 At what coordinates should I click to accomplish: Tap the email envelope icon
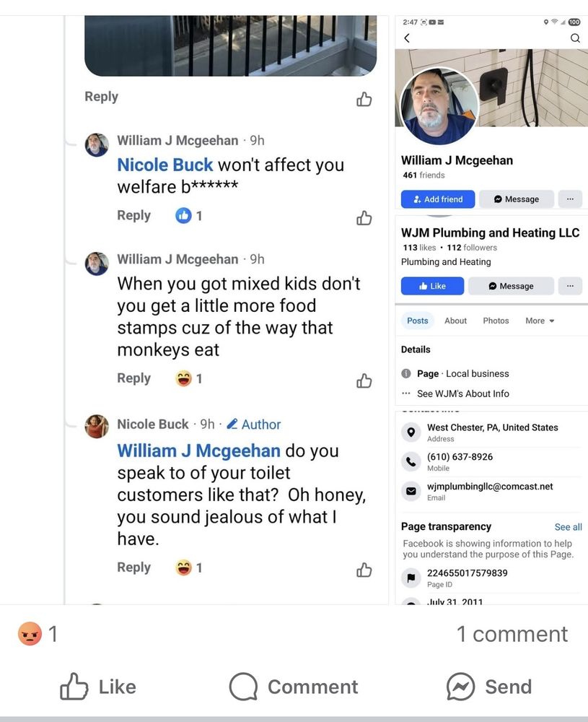coord(411,491)
